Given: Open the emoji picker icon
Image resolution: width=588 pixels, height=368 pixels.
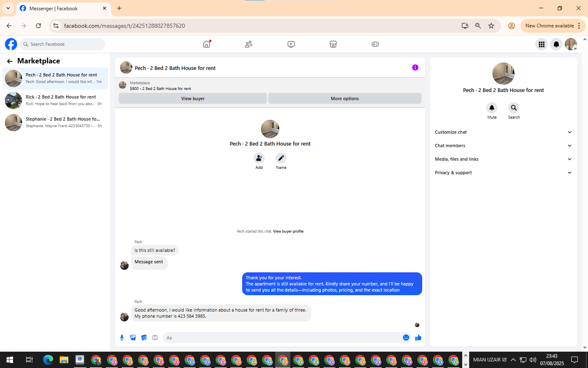Looking at the screenshot, I should click(406, 338).
